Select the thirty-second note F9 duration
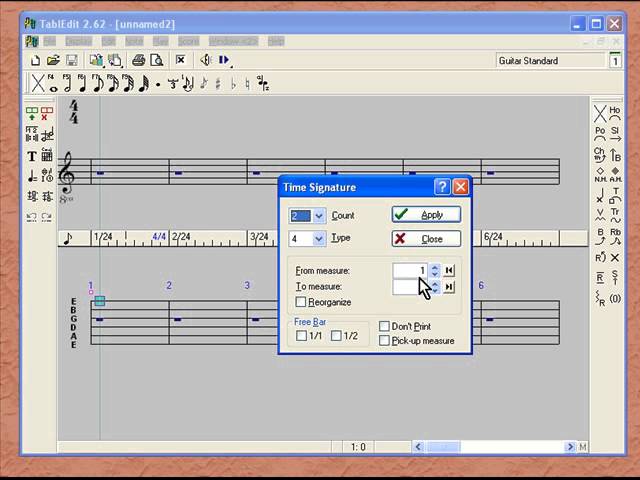The height and width of the screenshot is (480, 640). 128,83
